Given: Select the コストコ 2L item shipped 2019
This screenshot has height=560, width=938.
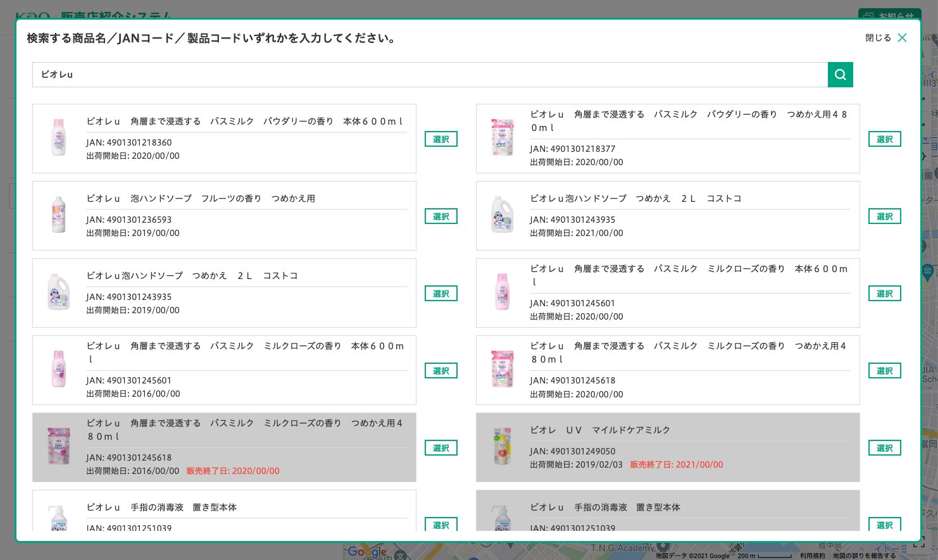Looking at the screenshot, I should click(x=441, y=294).
